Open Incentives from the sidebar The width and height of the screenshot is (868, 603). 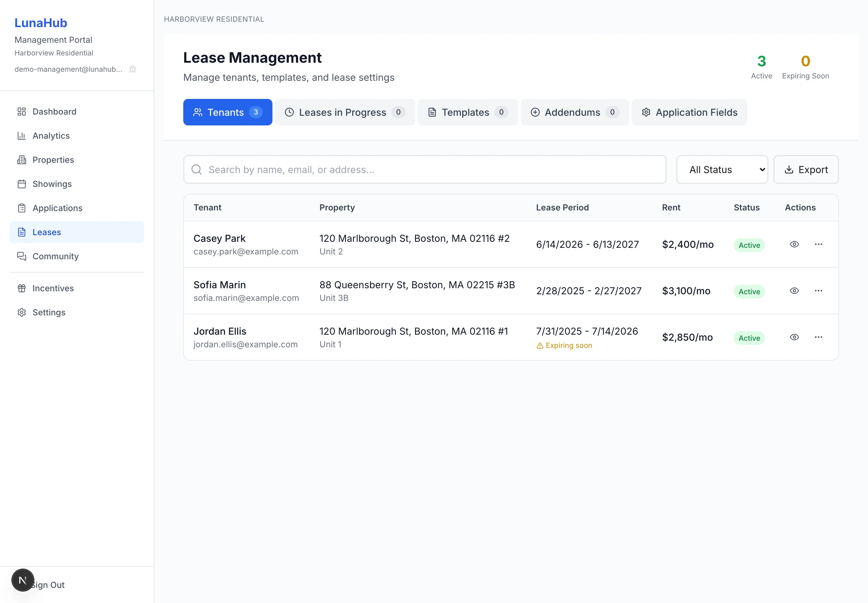coord(77,288)
